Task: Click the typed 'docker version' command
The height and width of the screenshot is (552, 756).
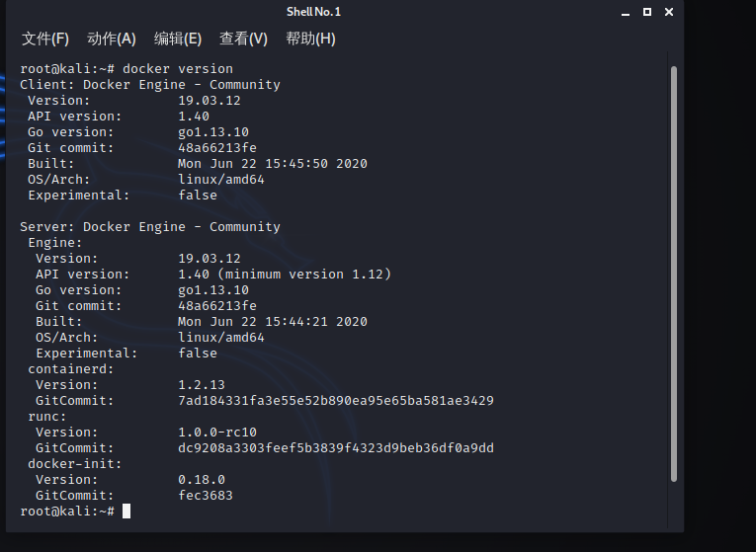Action: [x=178, y=69]
